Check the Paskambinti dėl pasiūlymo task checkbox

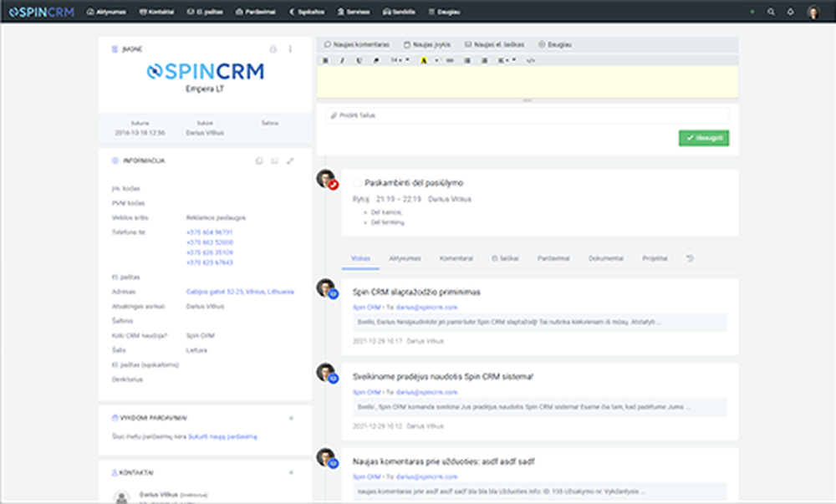[355, 184]
